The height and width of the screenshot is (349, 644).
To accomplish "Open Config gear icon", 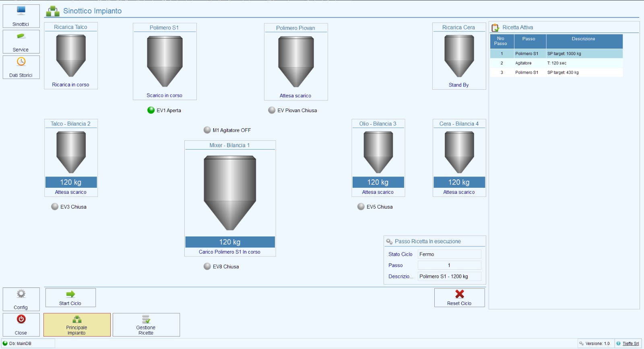I will click(21, 294).
